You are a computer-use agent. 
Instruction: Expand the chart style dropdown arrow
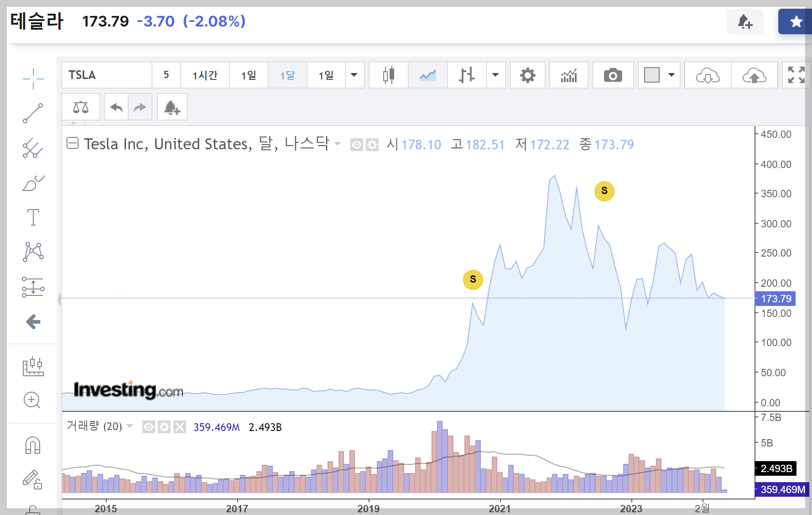point(496,75)
